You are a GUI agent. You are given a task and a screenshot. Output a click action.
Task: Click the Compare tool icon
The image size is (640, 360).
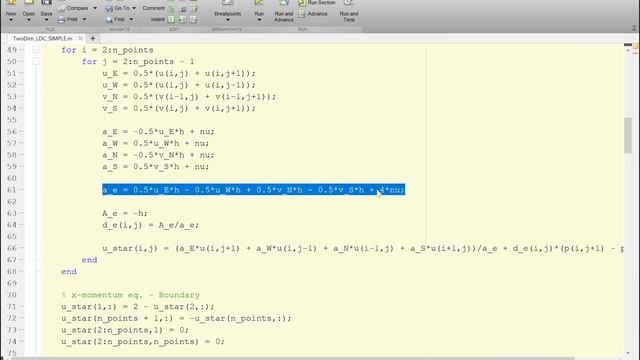[62, 8]
